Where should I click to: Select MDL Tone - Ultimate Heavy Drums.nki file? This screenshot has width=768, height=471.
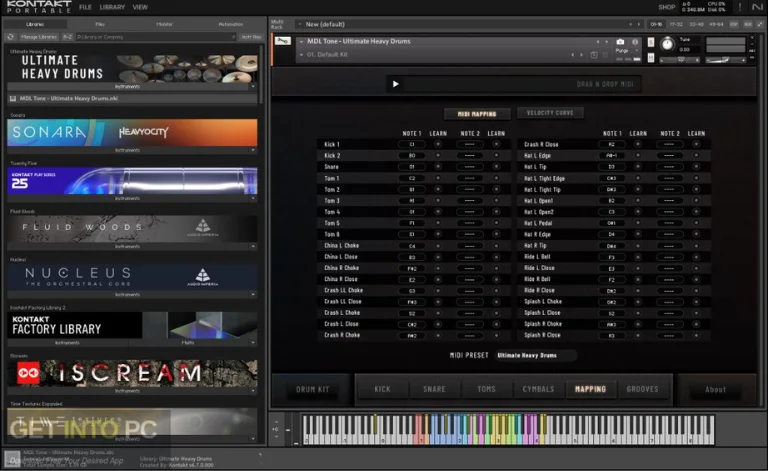point(132,98)
